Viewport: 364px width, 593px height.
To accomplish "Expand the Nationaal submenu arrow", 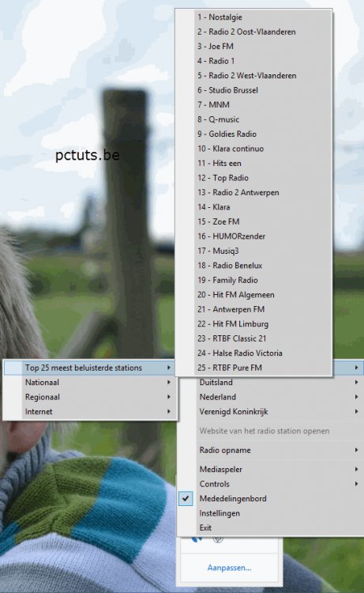I will [169, 383].
